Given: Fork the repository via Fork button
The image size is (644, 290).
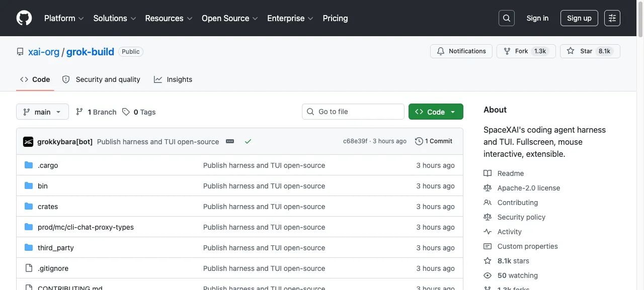Looking at the screenshot, I should pyautogui.click(x=526, y=51).
